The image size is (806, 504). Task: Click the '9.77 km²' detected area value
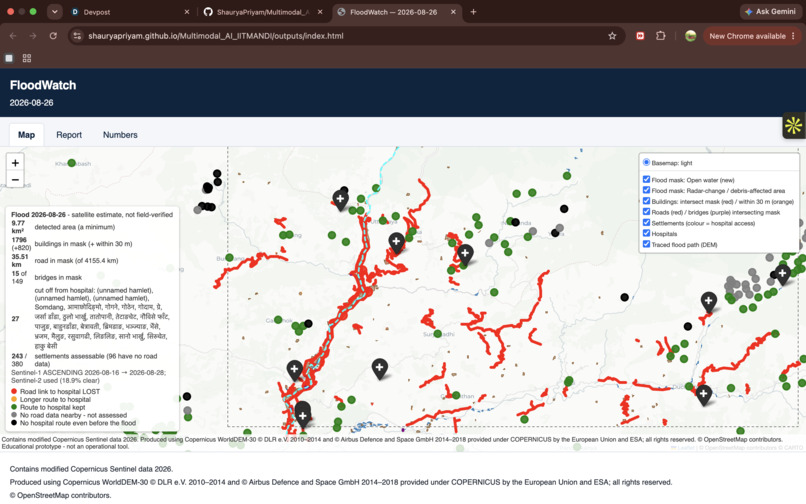tap(18, 227)
